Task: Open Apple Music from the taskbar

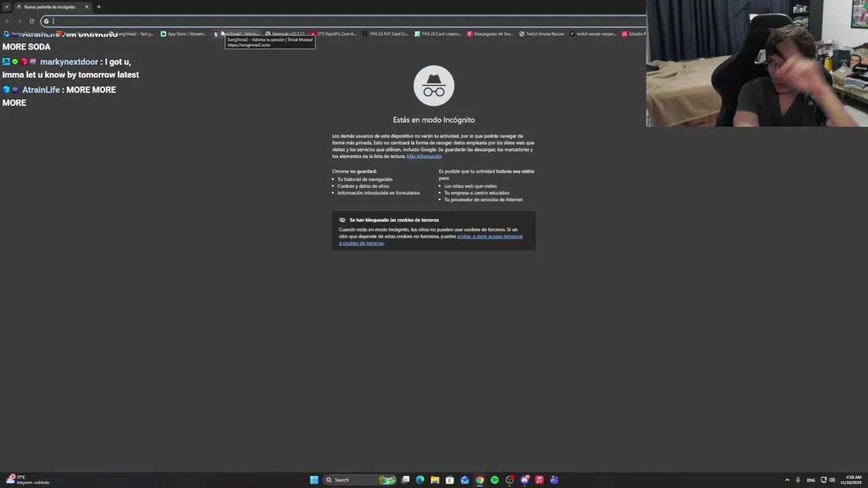Action: [539, 480]
